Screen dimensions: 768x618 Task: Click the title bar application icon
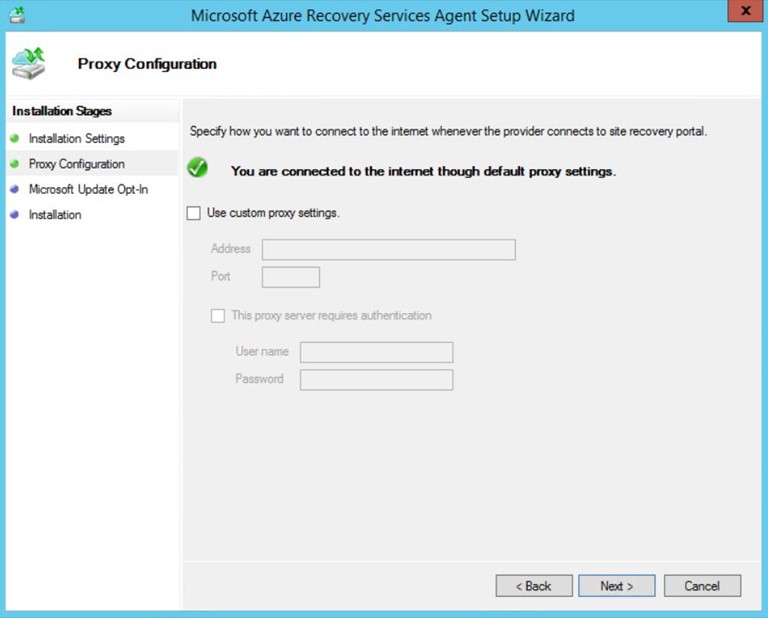coord(17,15)
